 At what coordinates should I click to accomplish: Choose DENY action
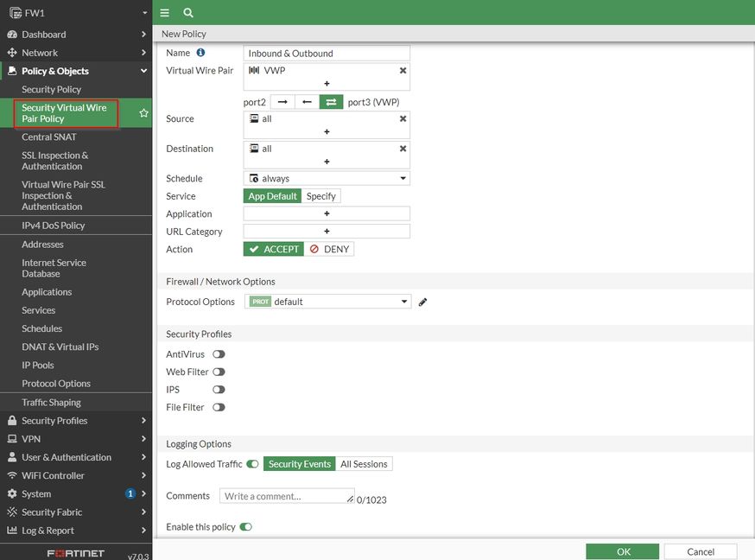pos(329,249)
